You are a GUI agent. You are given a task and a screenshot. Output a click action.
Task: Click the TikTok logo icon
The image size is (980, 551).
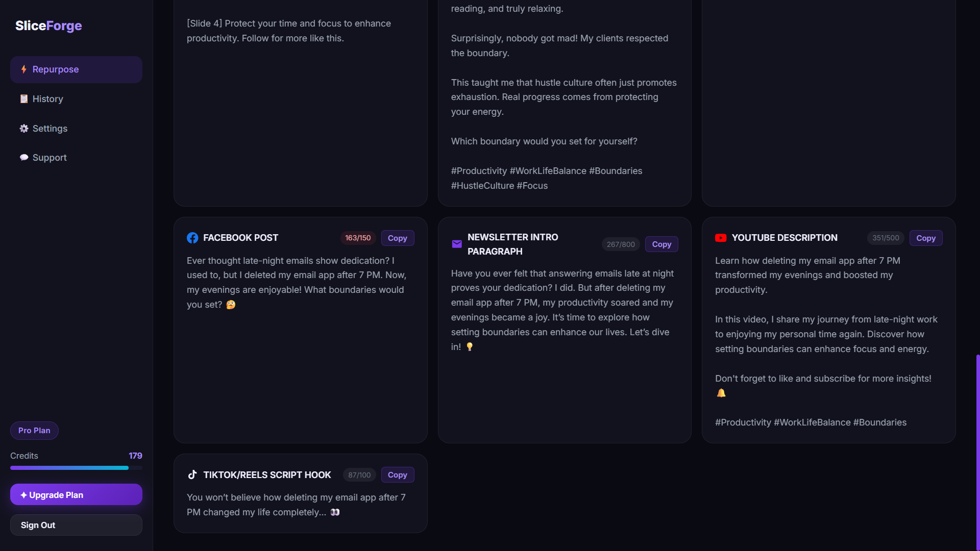pyautogui.click(x=192, y=475)
